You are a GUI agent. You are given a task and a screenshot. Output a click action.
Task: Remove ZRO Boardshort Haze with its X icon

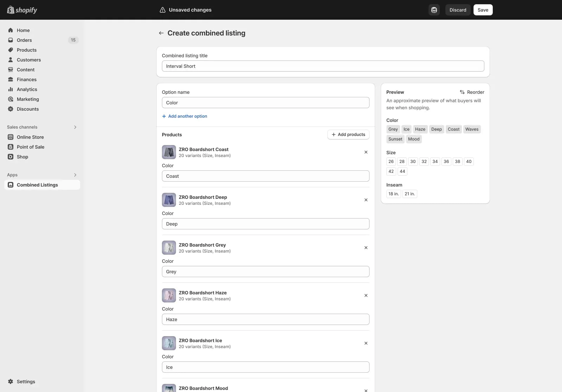(366, 295)
